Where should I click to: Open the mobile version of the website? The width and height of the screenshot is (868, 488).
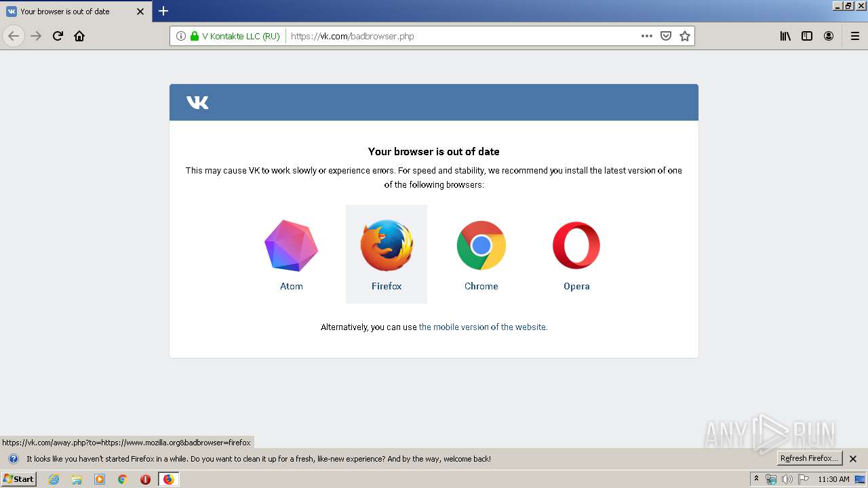(x=482, y=327)
